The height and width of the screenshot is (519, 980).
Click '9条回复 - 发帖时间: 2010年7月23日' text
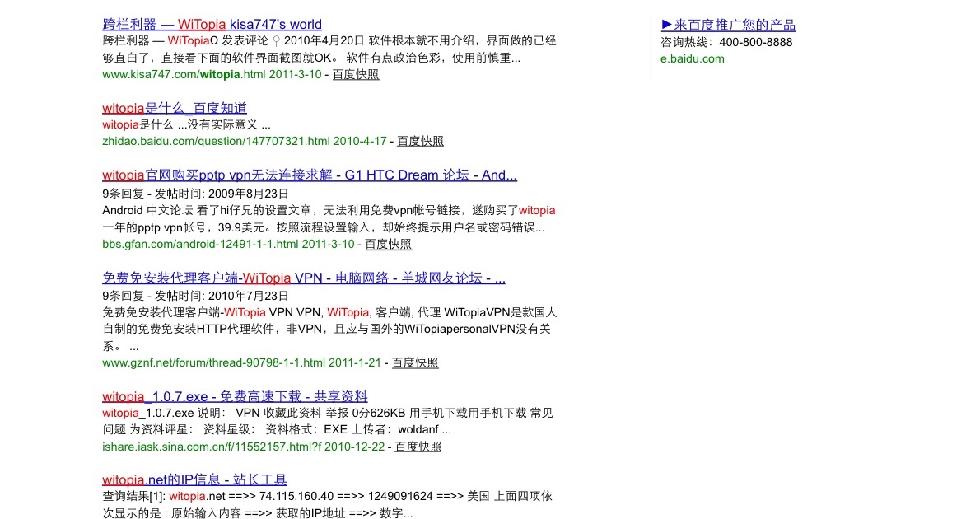click(196, 296)
